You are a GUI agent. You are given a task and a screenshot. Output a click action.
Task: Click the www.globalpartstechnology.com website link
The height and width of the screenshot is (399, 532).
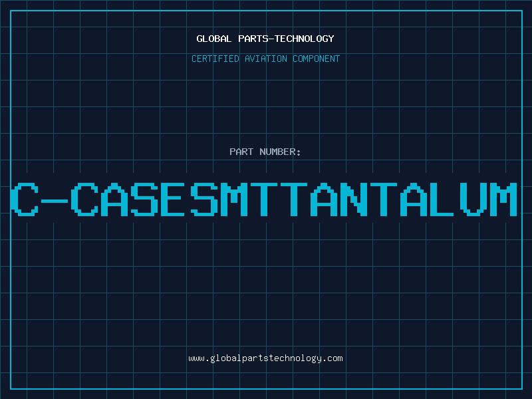click(x=265, y=358)
